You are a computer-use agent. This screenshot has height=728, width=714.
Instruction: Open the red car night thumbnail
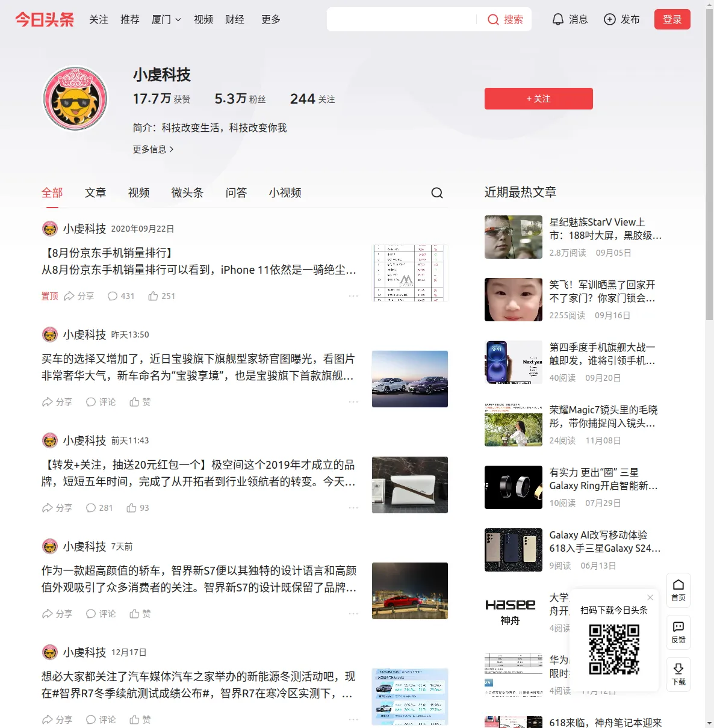pyautogui.click(x=410, y=591)
